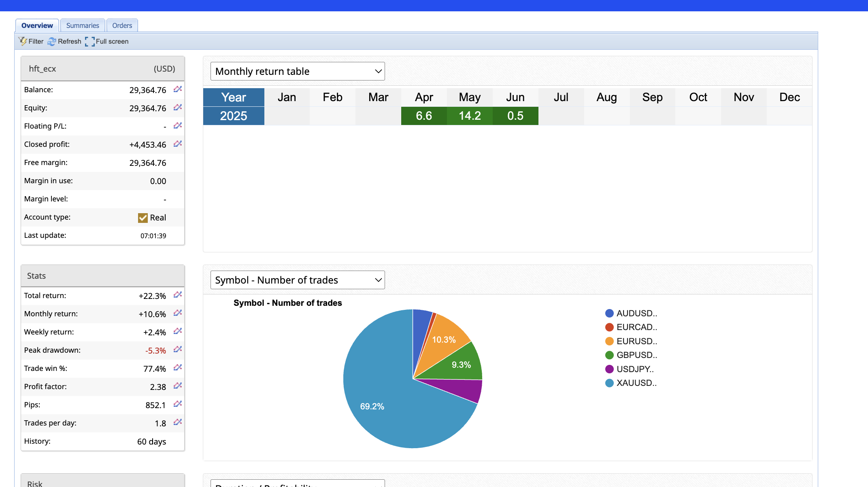Expand Symbol - Number of trades dropdown
This screenshot has width=868, height=487.
coord(298,280)
